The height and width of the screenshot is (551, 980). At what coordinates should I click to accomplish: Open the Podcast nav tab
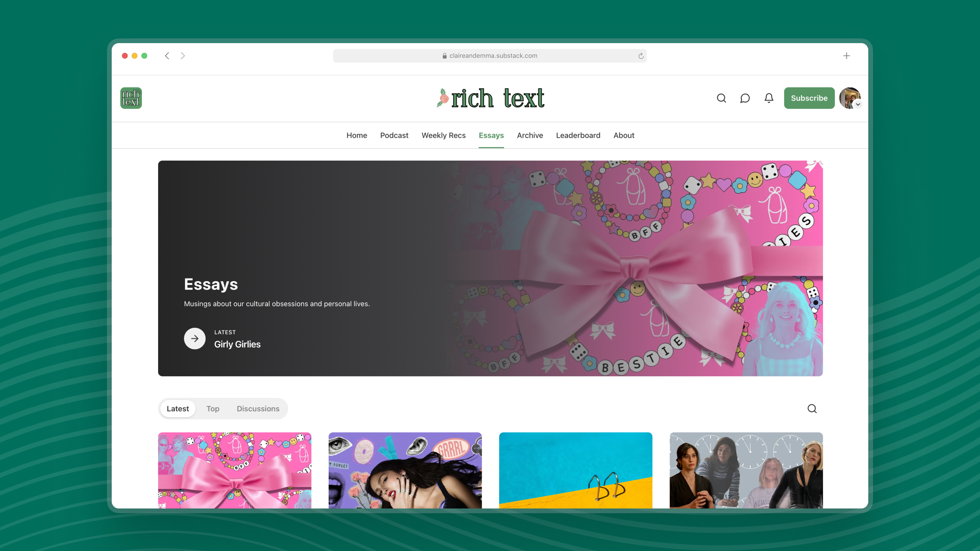(x=394, y=135)
